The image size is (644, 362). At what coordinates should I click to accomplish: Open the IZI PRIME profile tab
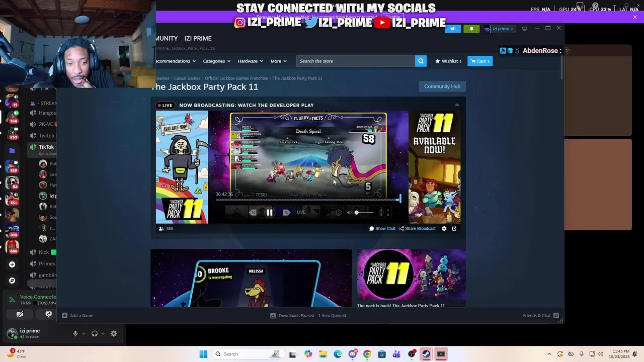198,39
